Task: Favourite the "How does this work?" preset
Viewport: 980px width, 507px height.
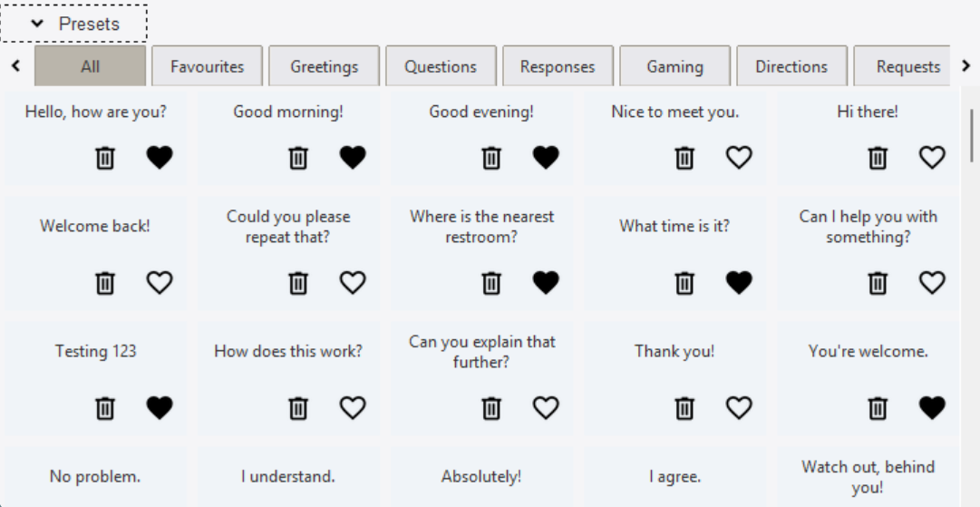Action: tap(353, 407)
